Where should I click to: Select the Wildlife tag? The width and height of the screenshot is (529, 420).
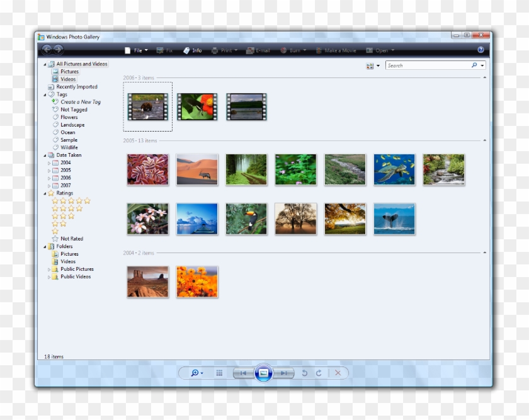[x=69, y=147]
